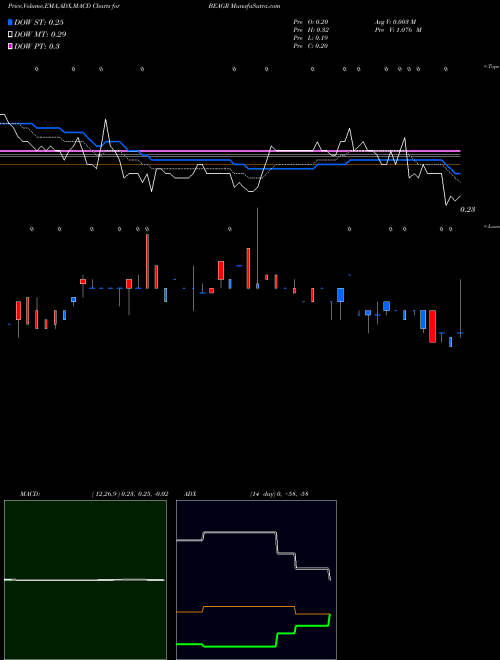Viewport: 500px width, 660px height.
Task: Click the ADX parameters '(14 day) 0, +58, -58'
Action: pos(279,494)
